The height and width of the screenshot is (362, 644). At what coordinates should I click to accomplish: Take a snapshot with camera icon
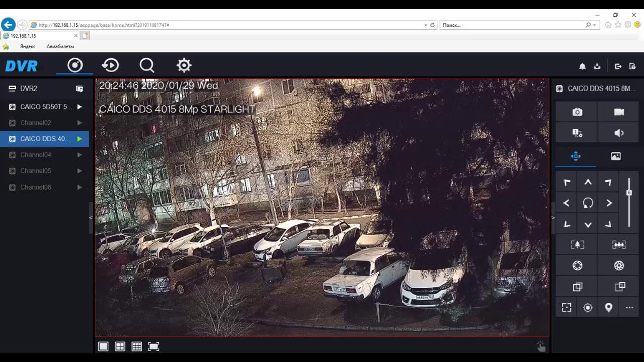577,112
